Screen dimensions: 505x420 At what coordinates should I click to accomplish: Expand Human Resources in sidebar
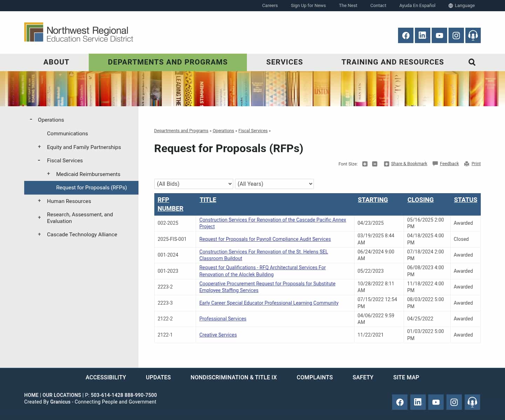tap(39, 201)
